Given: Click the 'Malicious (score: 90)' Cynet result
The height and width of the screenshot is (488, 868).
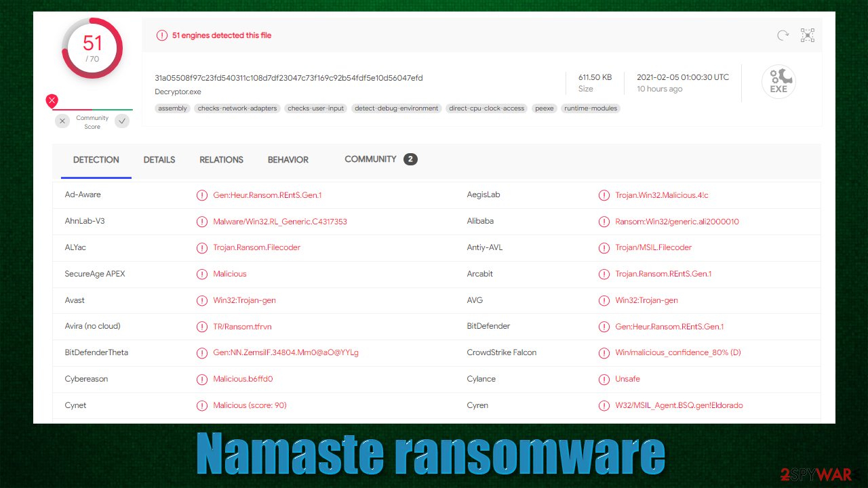Looking at the screenshot, I should pyautogui.click(x=250, y=406).
